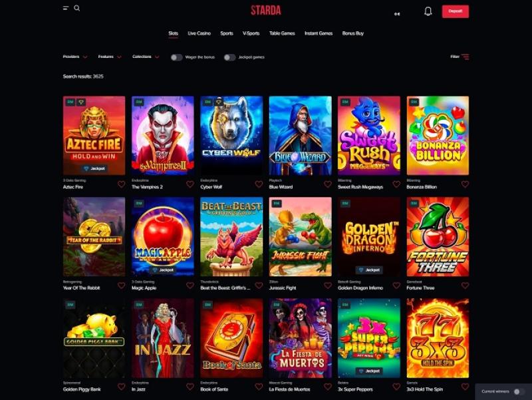Enable the Wager the bonus toggle

coord(176,57)
